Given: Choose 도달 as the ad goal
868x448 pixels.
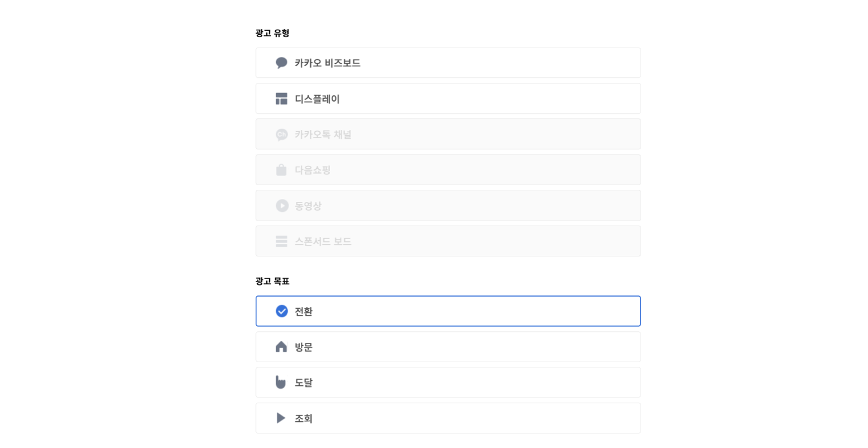Looking at the screenshot, I should click(x=448, y=382).
